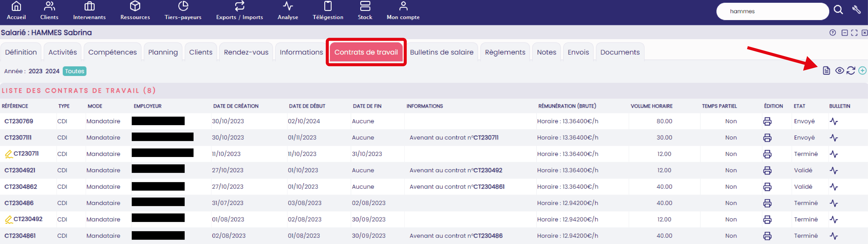Print contract CT230711
Viewport: 868px width, 244px height.
coord(767,154)
